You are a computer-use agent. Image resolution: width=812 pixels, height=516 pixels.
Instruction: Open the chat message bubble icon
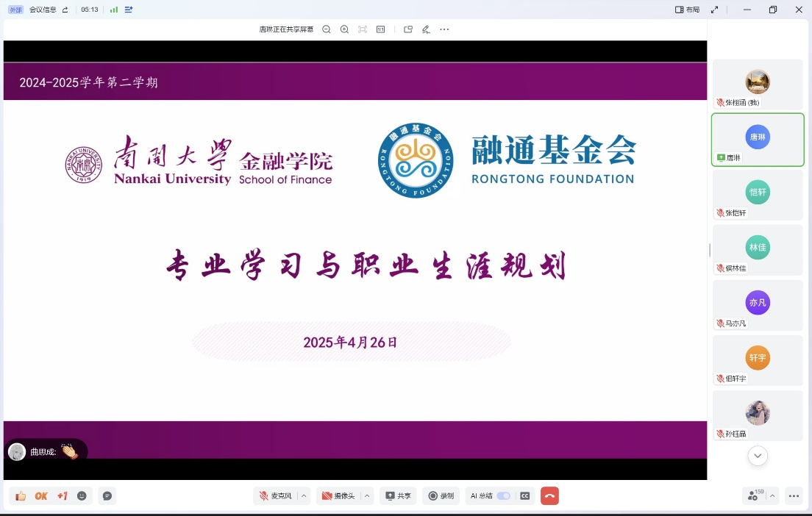pyautogui.click(x=107, y=496)
